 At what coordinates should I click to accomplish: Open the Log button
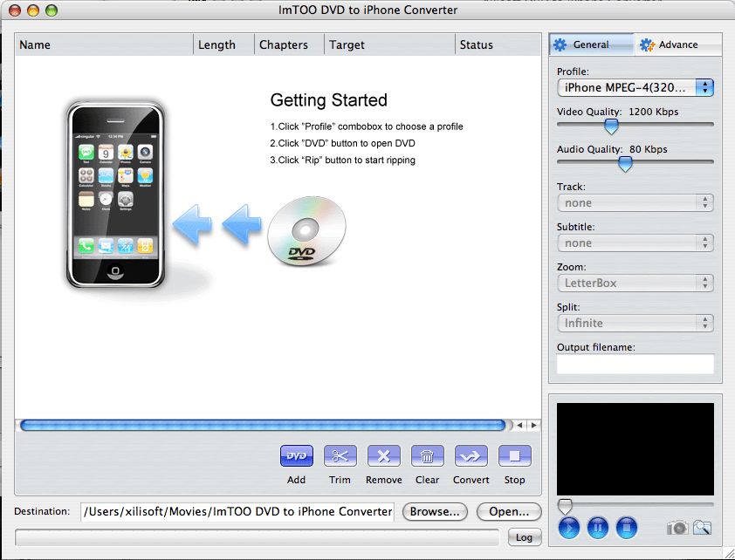524,537
